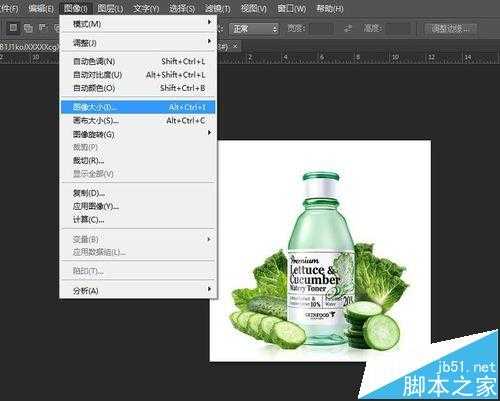Viewport: 500px width, 401px height.
Task: Expand the 调整(J) submenu
Action: 138,43
